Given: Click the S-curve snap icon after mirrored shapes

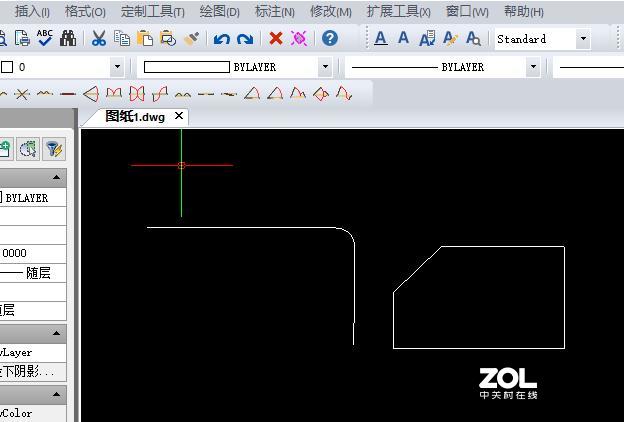Looking at the screenshot, I should click(x=160, y=94).
